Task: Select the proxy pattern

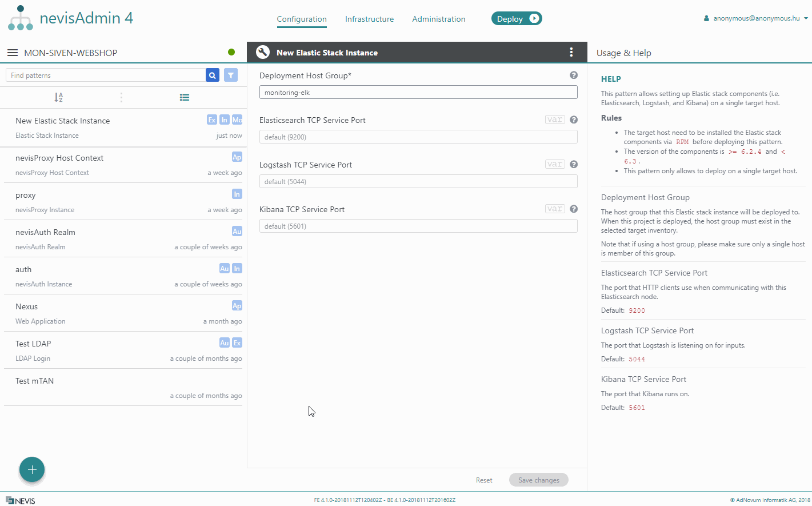Action: [123, 202]
